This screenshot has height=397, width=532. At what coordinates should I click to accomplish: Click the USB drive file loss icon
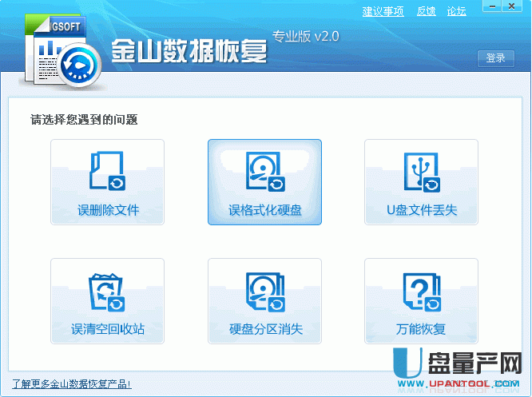point(421,173)
